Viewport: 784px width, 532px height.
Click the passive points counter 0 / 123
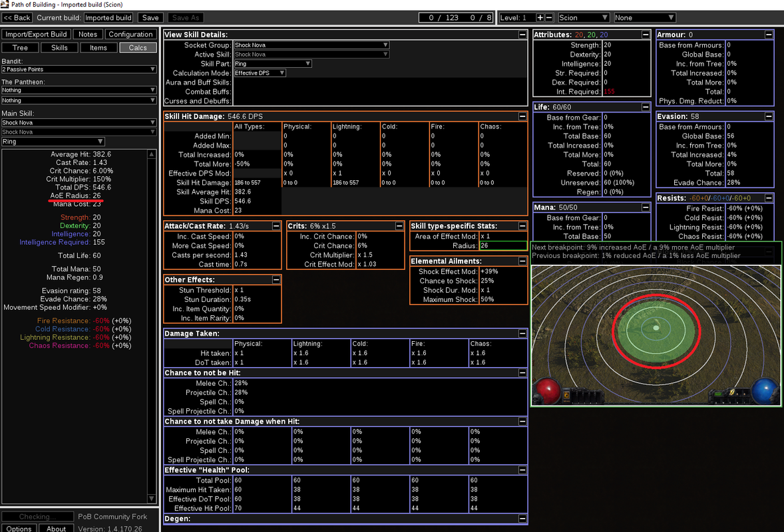tap(443, 17)
